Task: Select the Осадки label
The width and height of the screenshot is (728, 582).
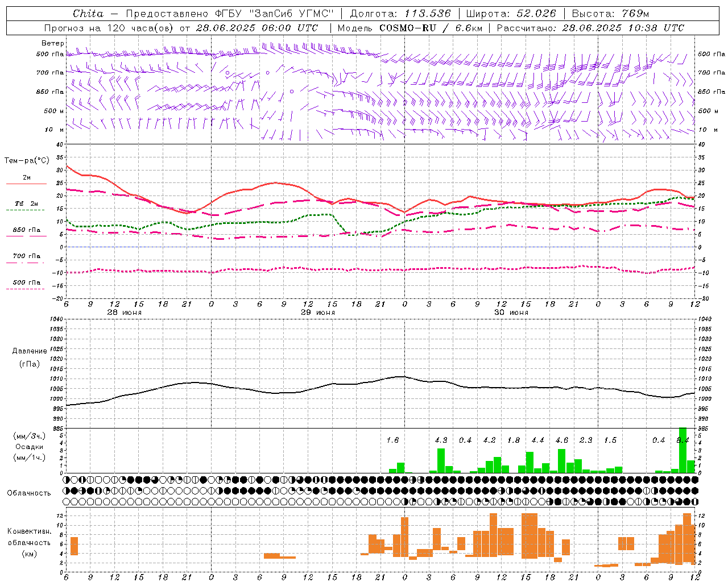Action: point(30,447)
